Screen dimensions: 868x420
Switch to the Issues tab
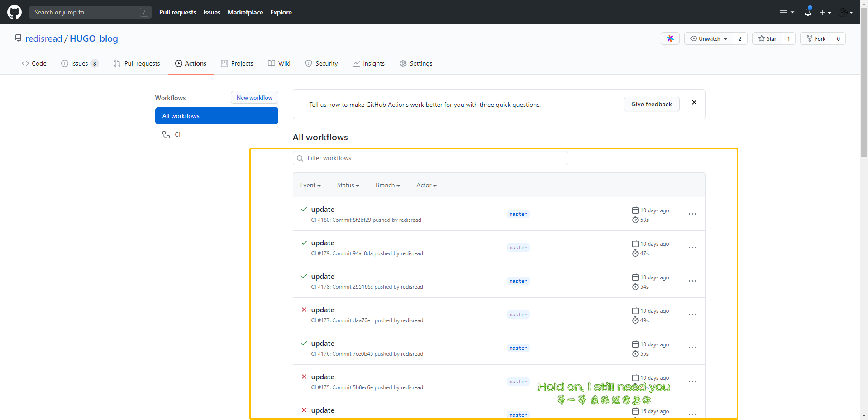coord(80,63)
